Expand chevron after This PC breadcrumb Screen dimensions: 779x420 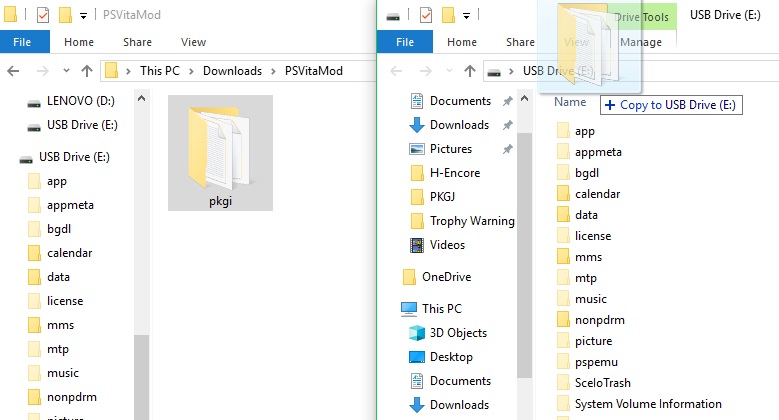tap(191, 71)
